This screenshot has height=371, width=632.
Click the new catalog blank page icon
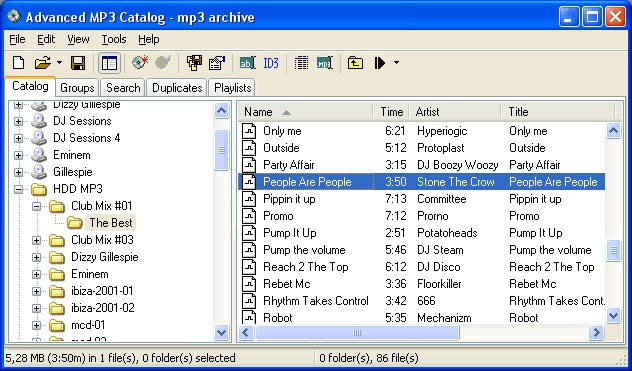[19, 63]
